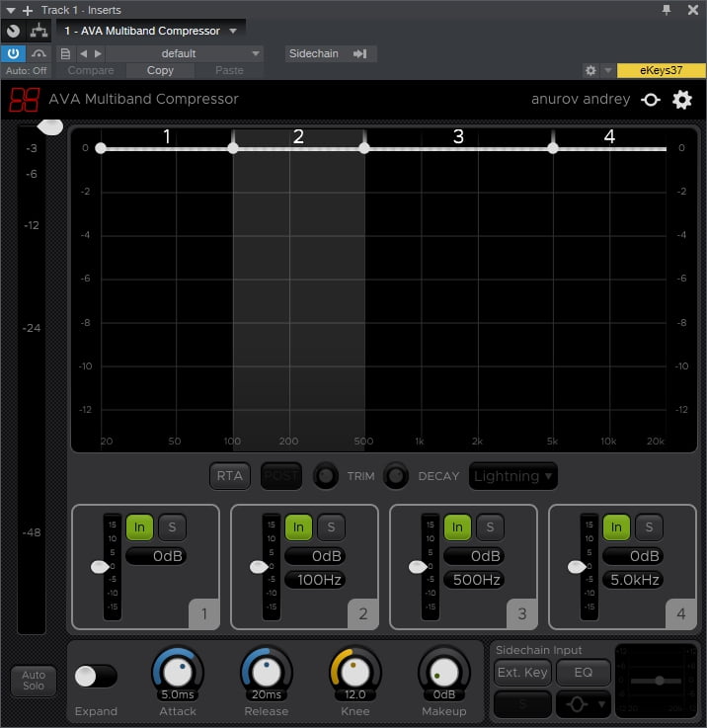
Task: Pin the inserts window
Action: coord(667,10)
